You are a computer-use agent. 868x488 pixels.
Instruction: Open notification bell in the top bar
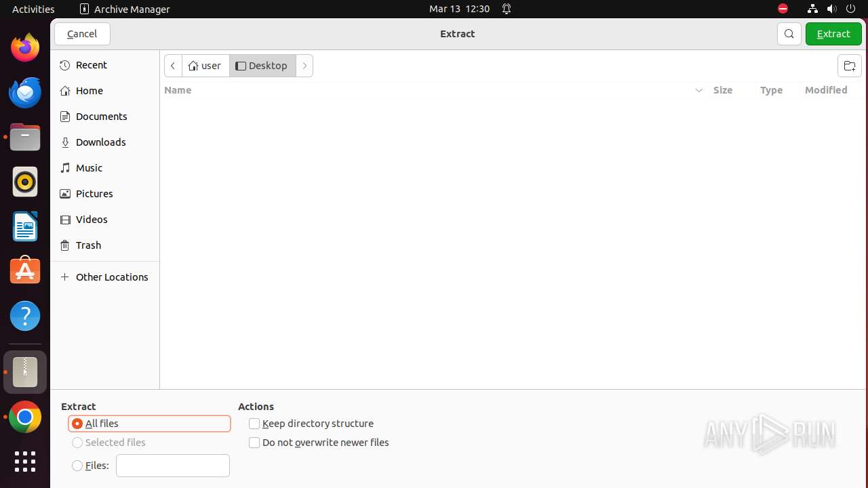[x=507, y=9]
